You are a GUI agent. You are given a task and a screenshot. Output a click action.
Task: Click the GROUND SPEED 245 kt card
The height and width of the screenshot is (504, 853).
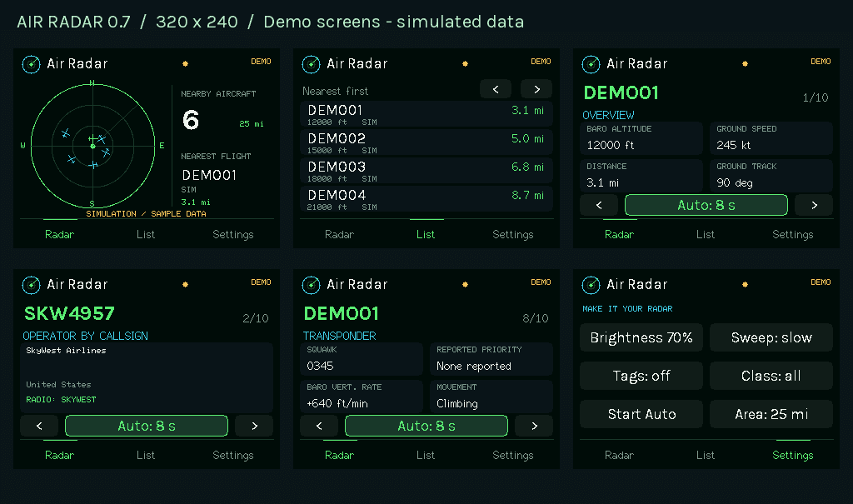771,138
